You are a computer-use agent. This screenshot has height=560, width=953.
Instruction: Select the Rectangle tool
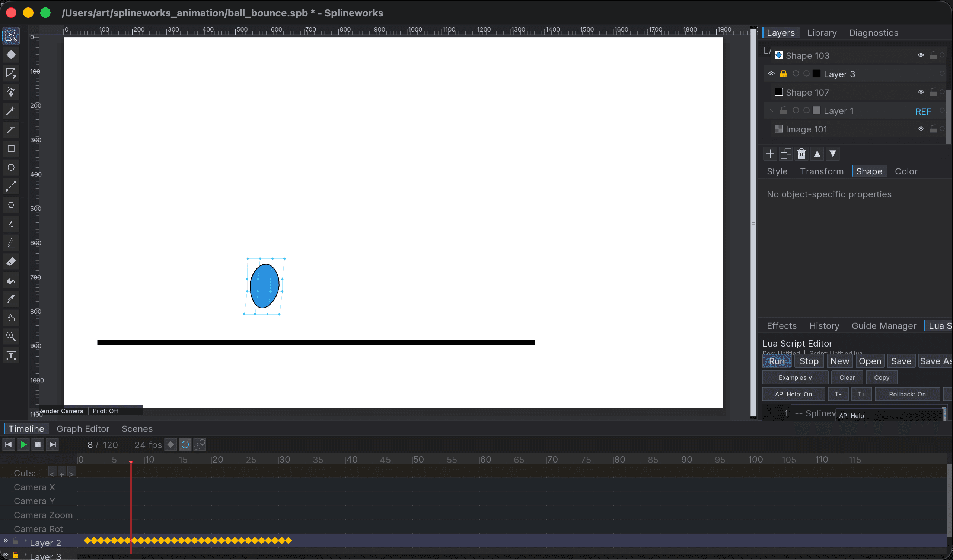(x=11, y=148)
